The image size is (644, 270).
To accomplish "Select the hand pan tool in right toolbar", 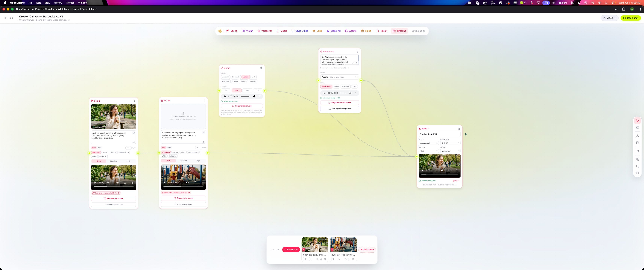I will tap(637, 127).
